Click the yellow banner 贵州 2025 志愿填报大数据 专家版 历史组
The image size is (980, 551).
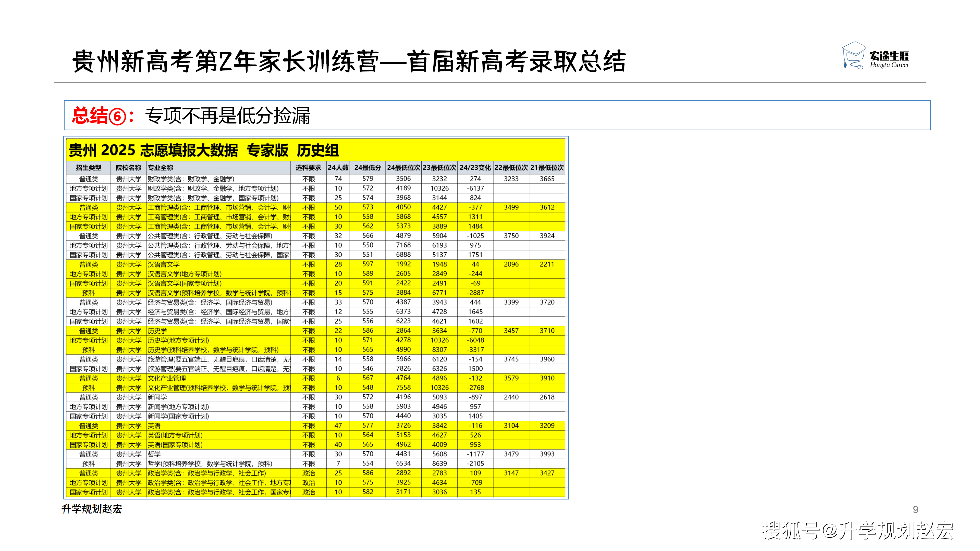(315, 150)
